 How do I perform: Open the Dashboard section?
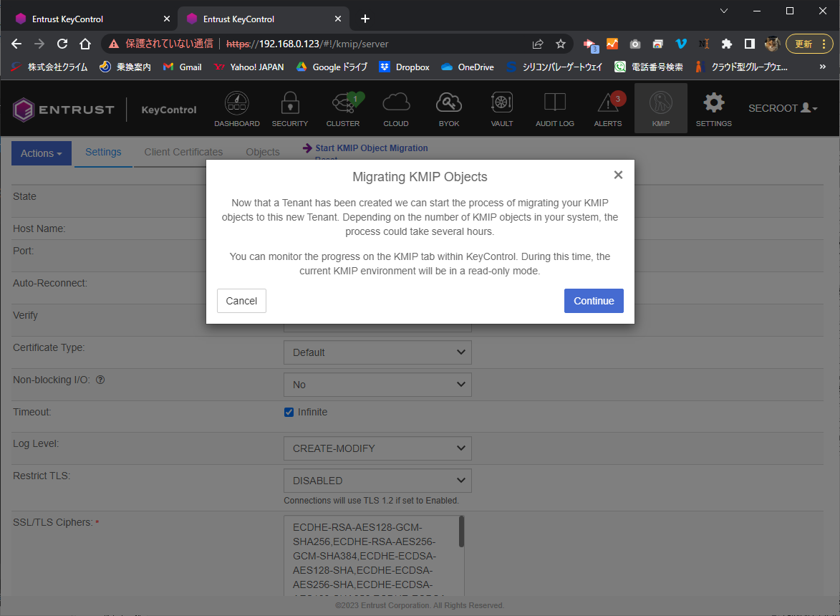point(237,109)
